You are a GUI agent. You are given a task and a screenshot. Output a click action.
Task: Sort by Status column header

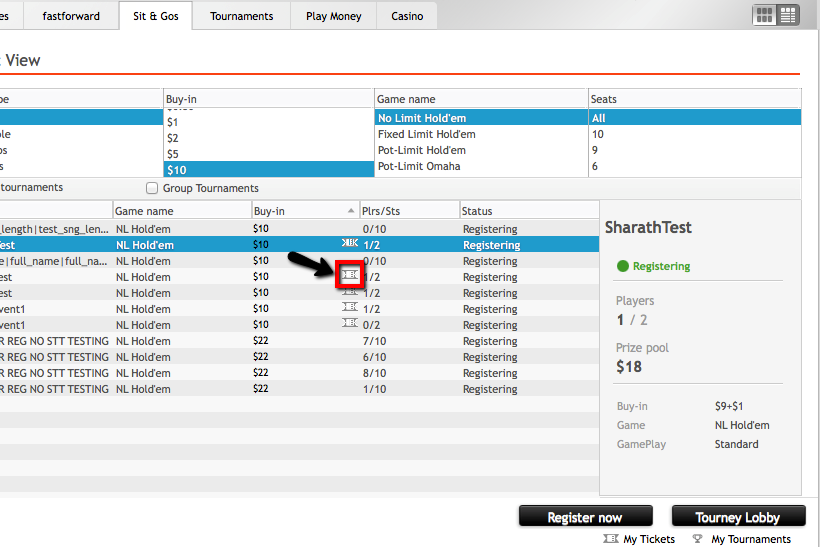pos(529,211)
